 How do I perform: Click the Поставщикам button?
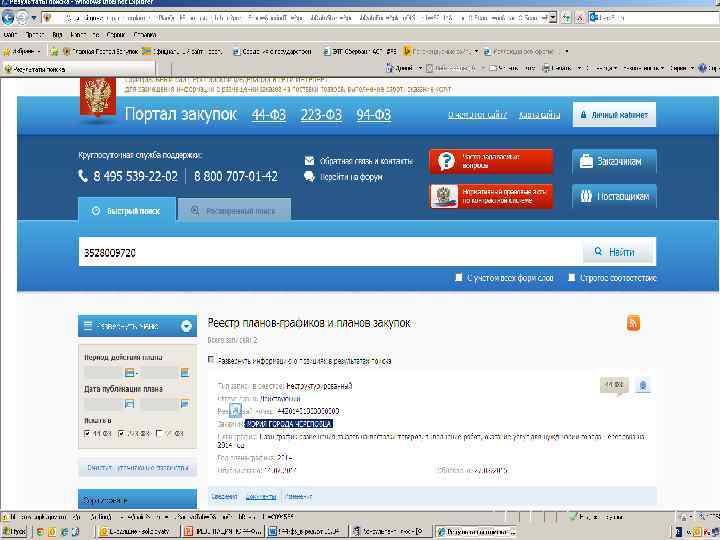click(614, 196)
